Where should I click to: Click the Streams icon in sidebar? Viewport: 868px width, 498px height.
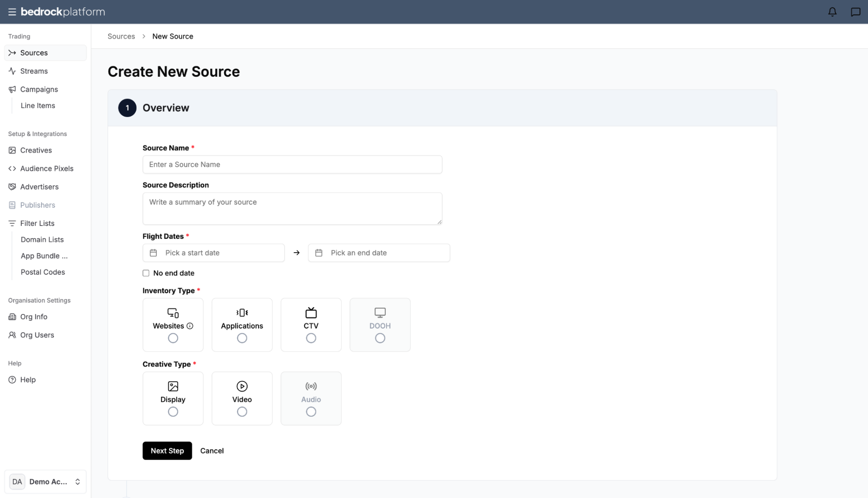(x=12, y=71)
